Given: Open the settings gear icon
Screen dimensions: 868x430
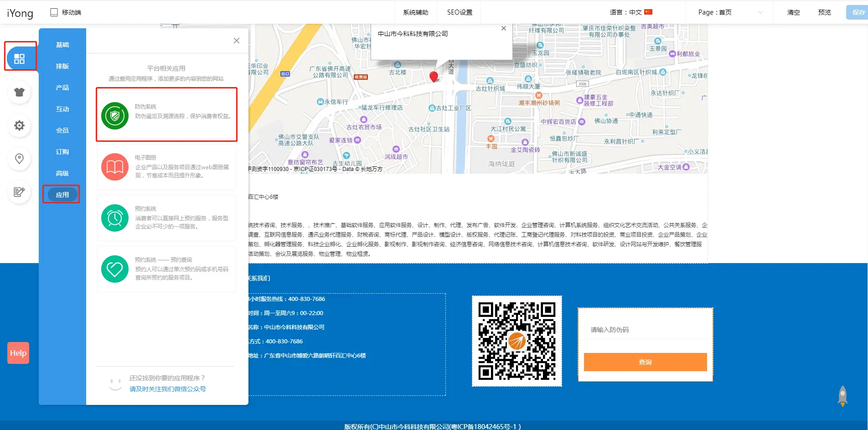Looking at the screenshot, I should (19, 125).
